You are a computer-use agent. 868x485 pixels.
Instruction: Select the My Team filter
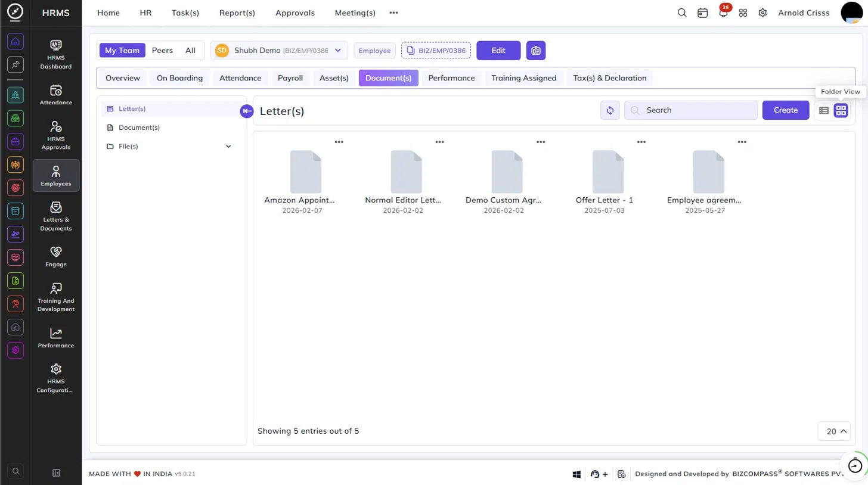pos(122,51)
